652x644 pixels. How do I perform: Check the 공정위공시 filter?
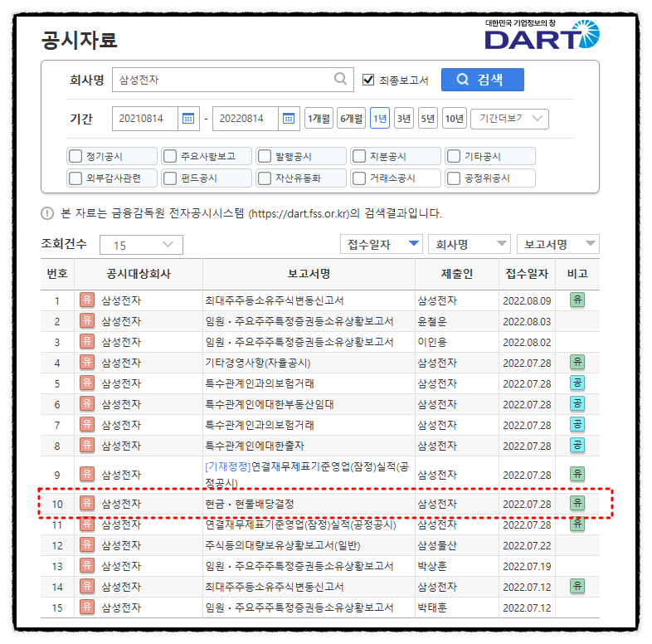(x=454, y=178)
